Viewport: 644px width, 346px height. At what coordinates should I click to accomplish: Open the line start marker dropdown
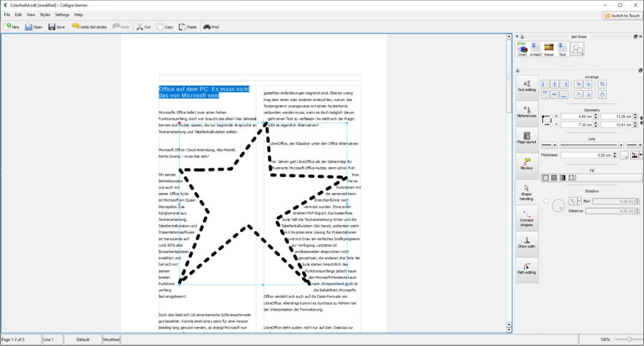click(549, 145)
